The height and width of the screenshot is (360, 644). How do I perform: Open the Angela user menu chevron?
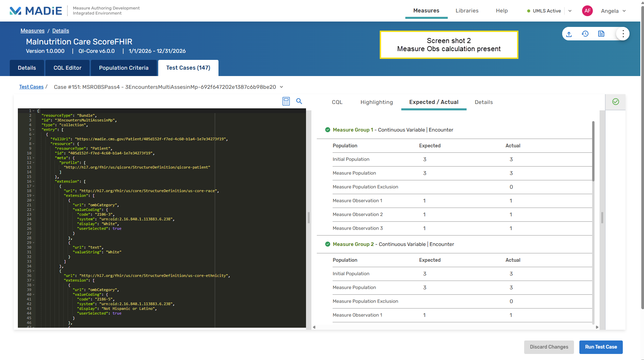[624, 11]
